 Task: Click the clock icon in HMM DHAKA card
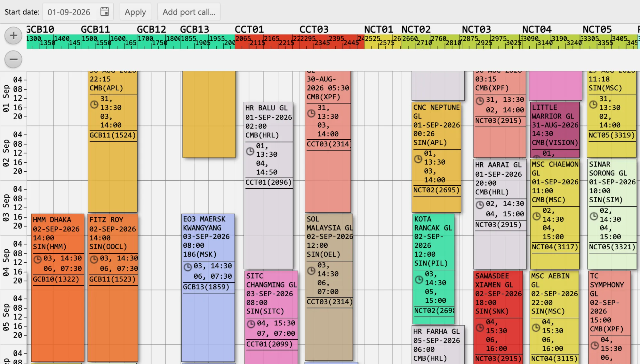click(38, 259)
